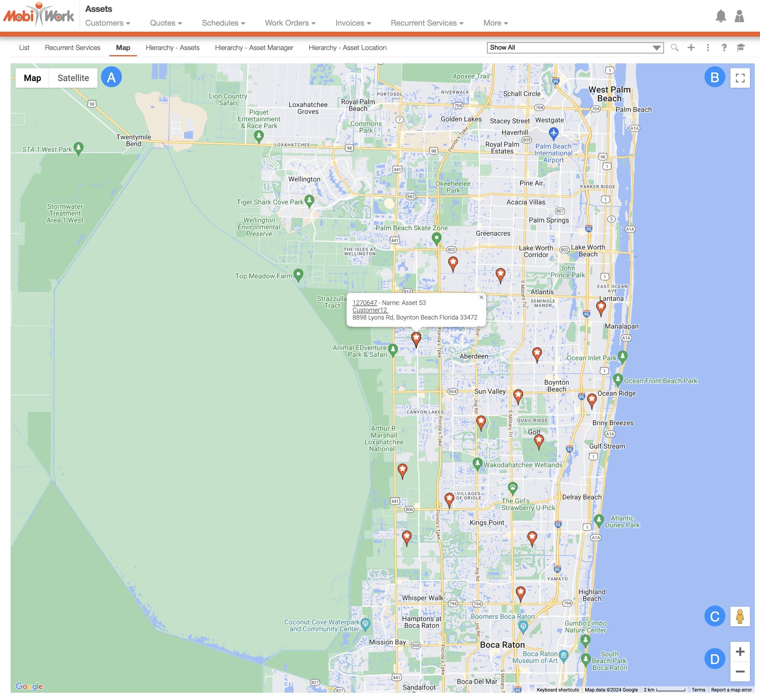Zoom out using the minus button
This screenshot has width=760, height=700.
click(740, 672)
